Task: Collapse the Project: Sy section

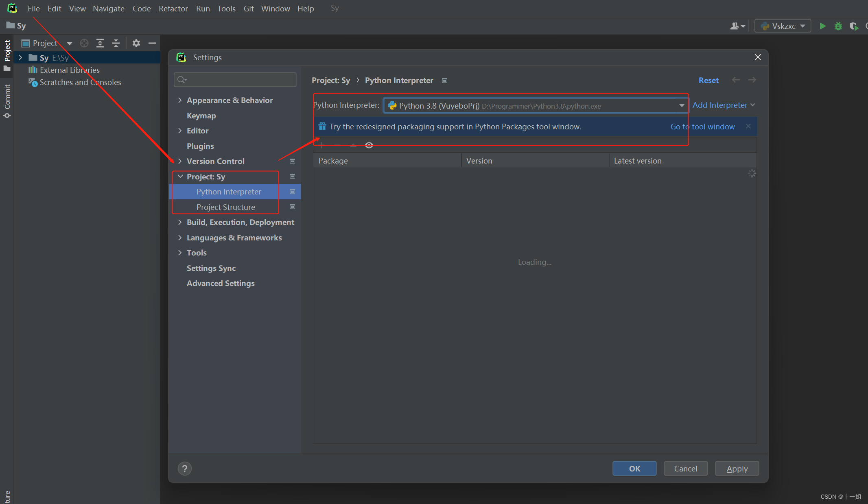Action: pos(180,177)
